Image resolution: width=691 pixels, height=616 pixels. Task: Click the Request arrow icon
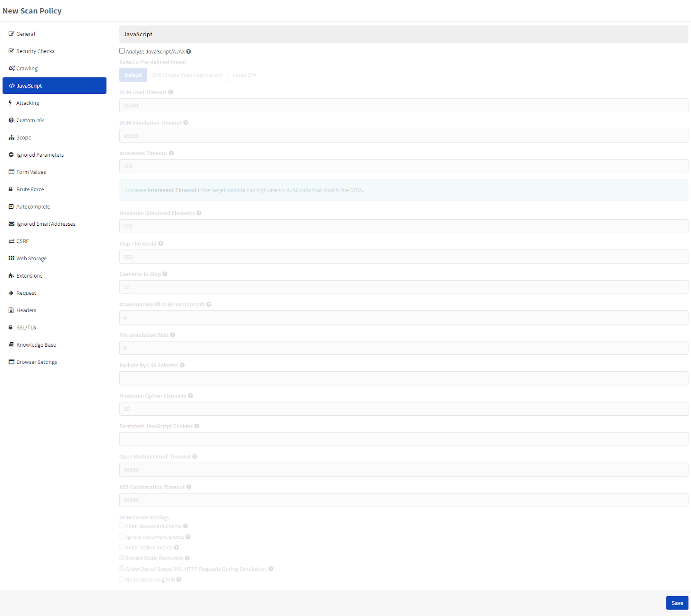(11, 293)
